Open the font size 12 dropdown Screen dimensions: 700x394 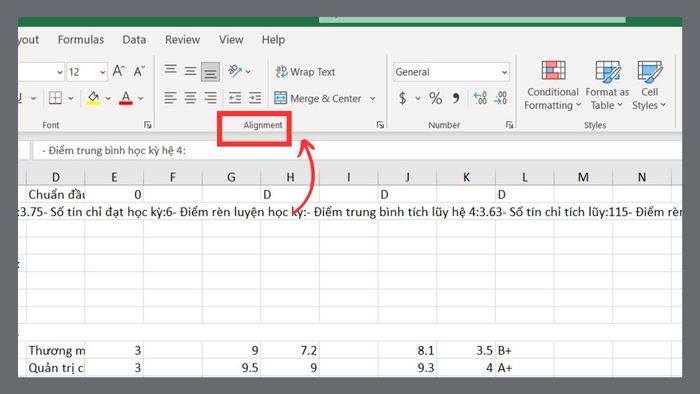pyautogui.click(x=102, y=72)
